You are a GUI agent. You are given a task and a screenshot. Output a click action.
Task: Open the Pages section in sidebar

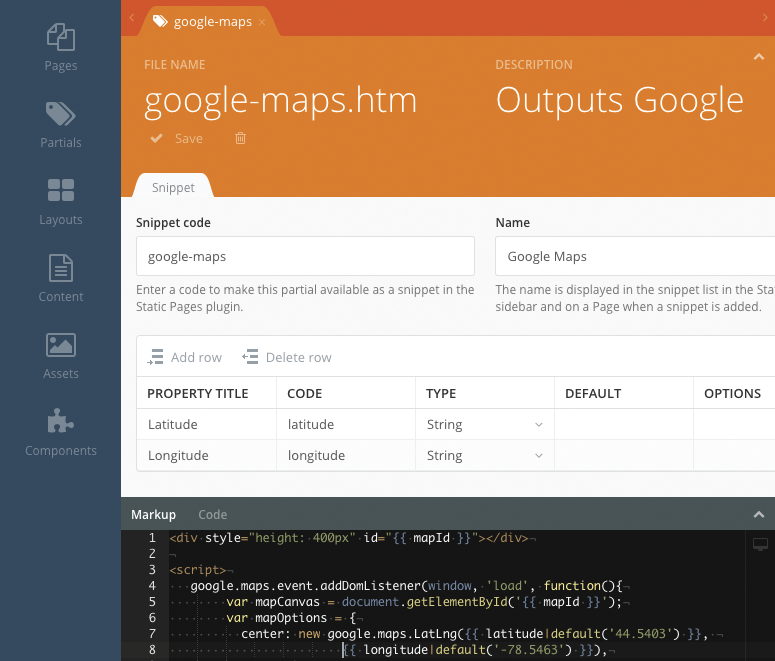click(60, 47)
